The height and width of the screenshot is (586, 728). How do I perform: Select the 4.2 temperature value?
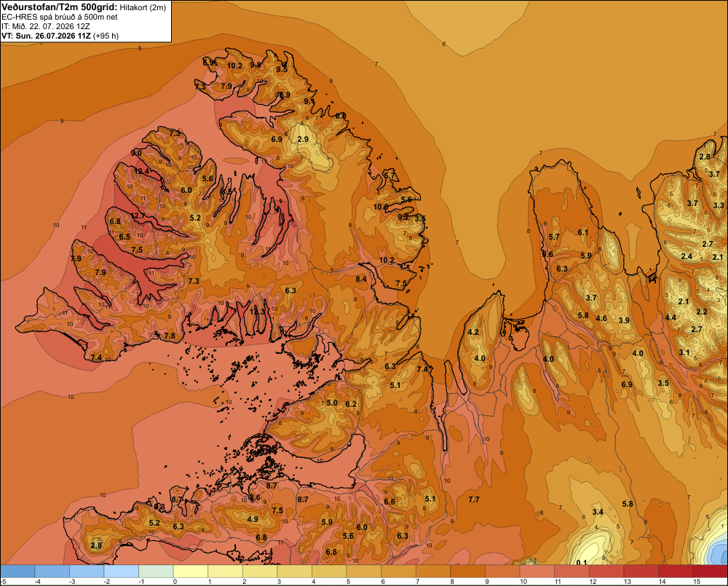(x=473, y=333)
